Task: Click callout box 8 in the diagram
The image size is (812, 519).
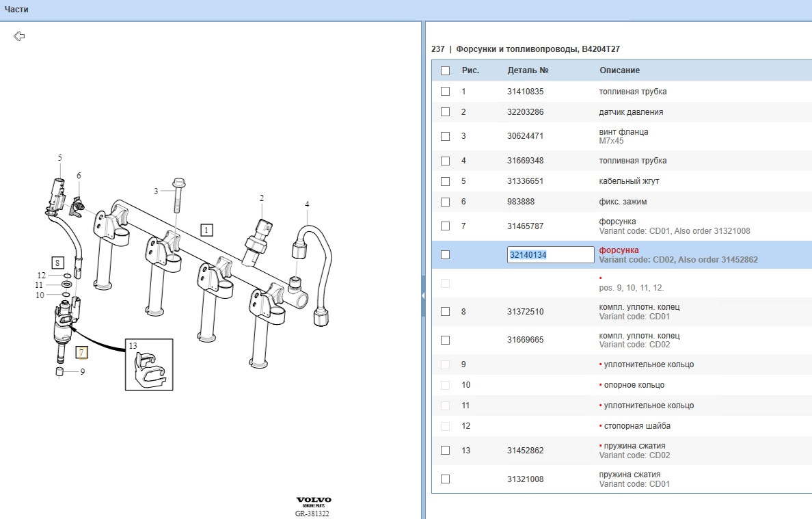Action: coord(57,263)
